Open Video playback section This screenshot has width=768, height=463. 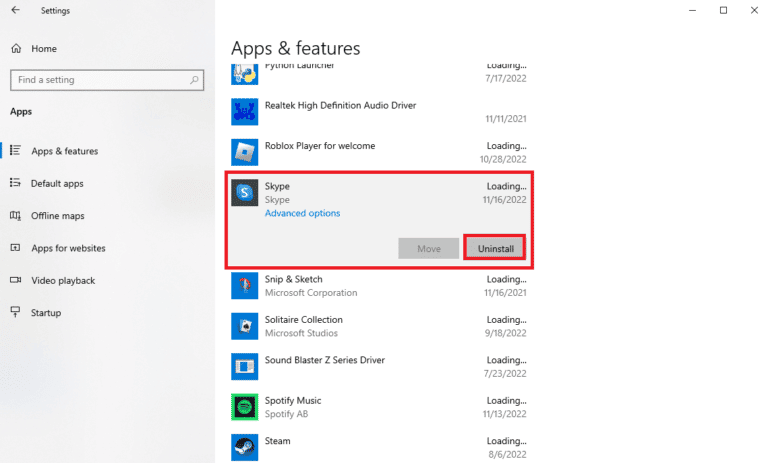click(63, 280)
